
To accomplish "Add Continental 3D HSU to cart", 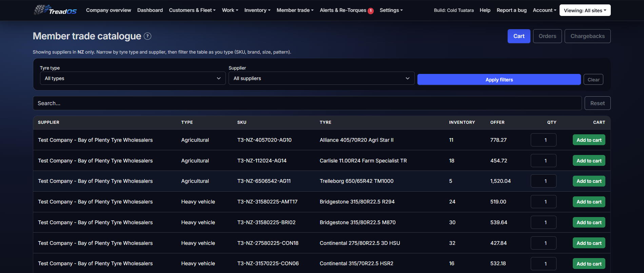I will (589, 243).
